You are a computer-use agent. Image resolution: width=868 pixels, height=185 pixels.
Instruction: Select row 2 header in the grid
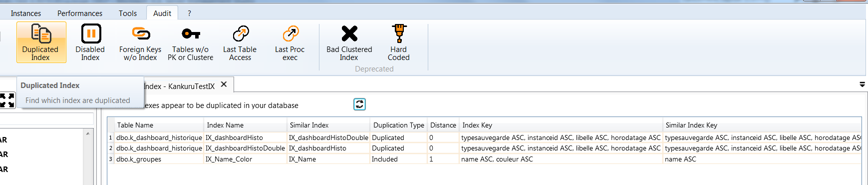111,148
